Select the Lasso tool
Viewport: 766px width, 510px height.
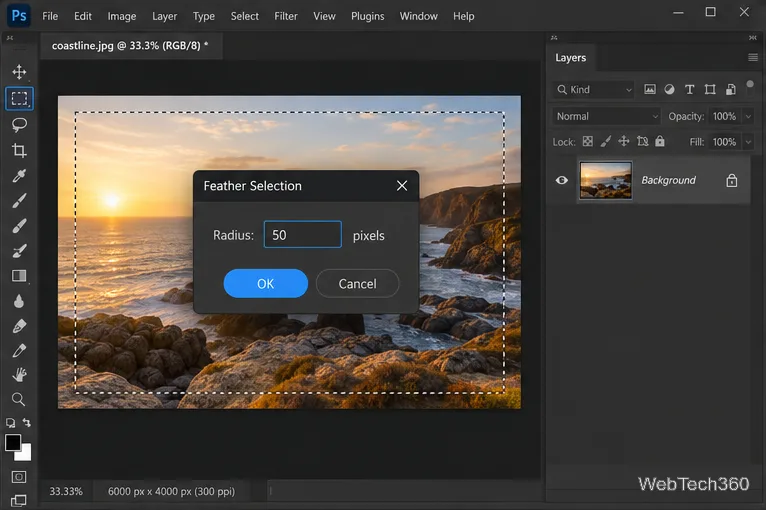pos(19,125)
